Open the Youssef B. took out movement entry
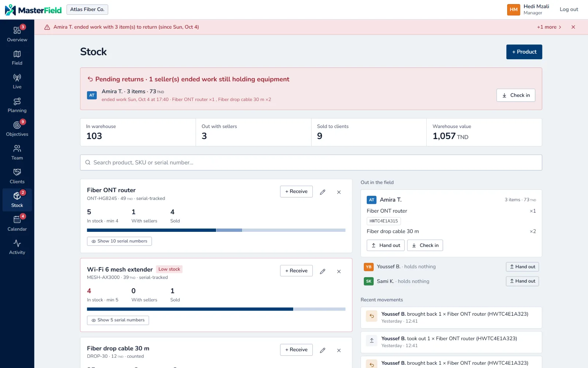 pyautogui.click(x=451, y=342)
